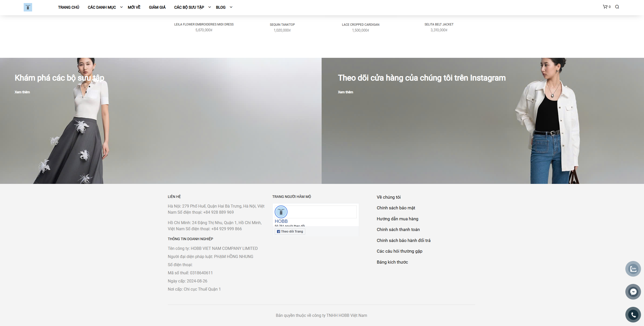Click the HOBB logo in the header
Screen dimensions: 644x326
pos(28,7)
